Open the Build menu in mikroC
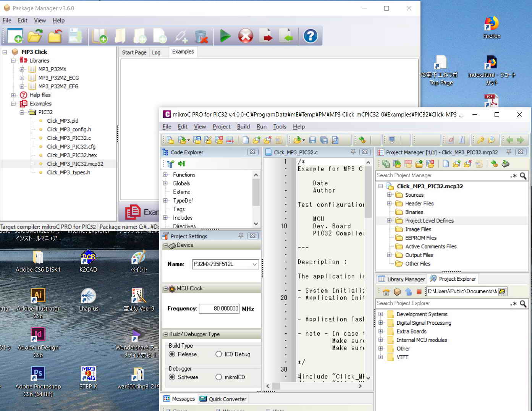 click(243, 126)
